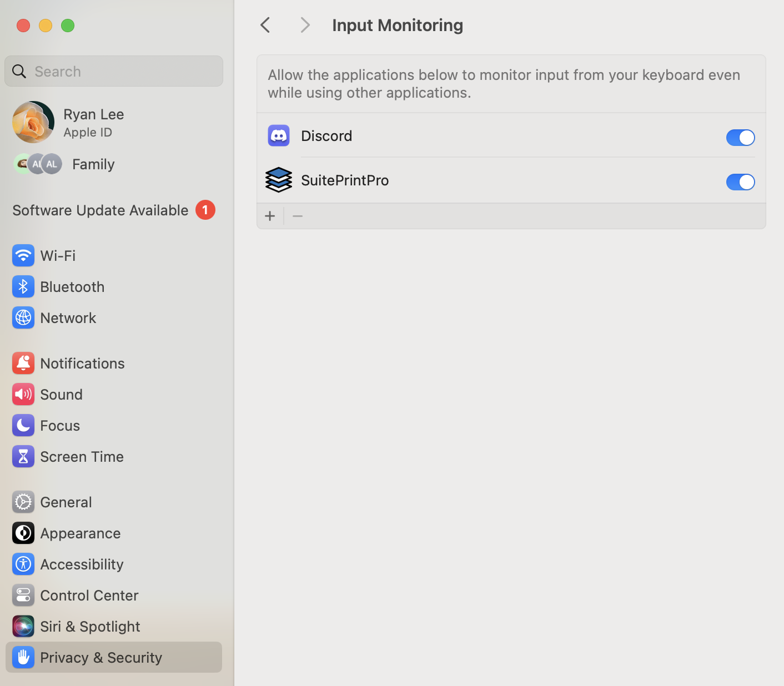Click the Input Monitoring title
Screen dimensions: 784x686
point(398,25)
